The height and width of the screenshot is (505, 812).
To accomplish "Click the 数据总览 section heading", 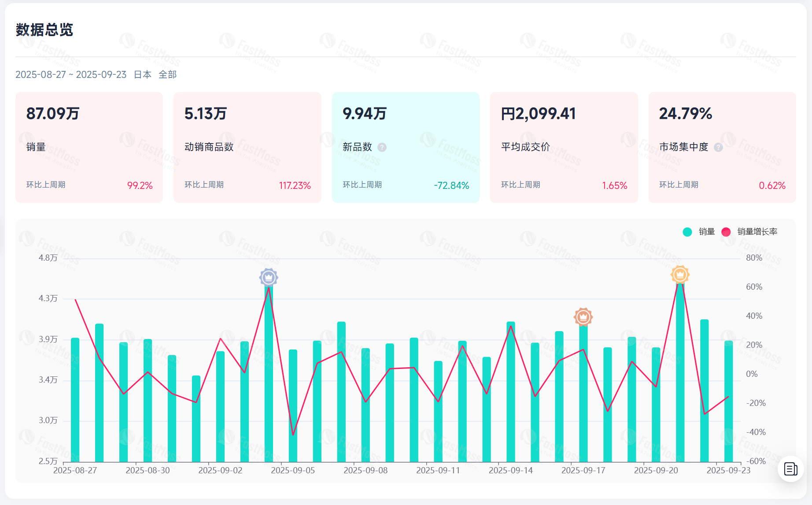I will [44, 30].
